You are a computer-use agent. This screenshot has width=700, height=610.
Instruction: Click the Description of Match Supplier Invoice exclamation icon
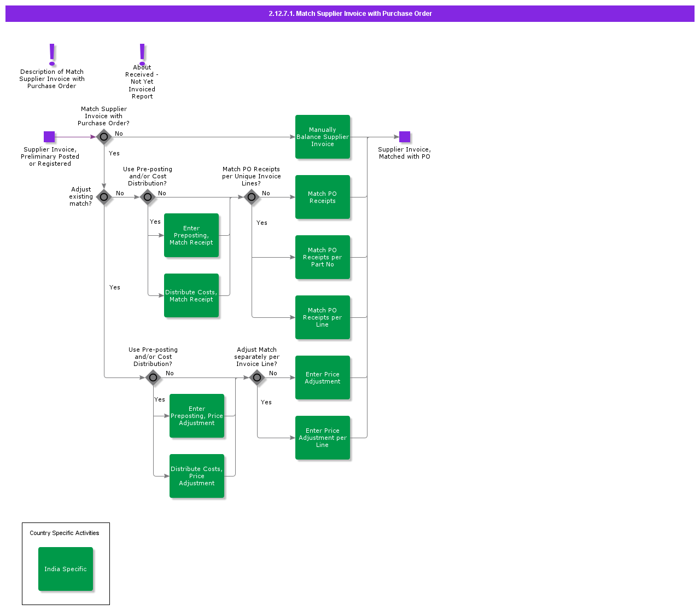pyautogui.click(x=52, y=55)
